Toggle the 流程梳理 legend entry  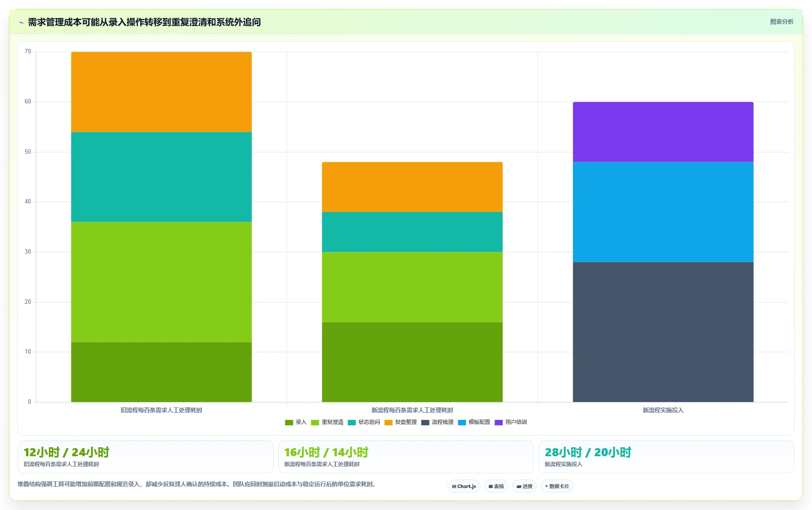[x=437, y=422]
